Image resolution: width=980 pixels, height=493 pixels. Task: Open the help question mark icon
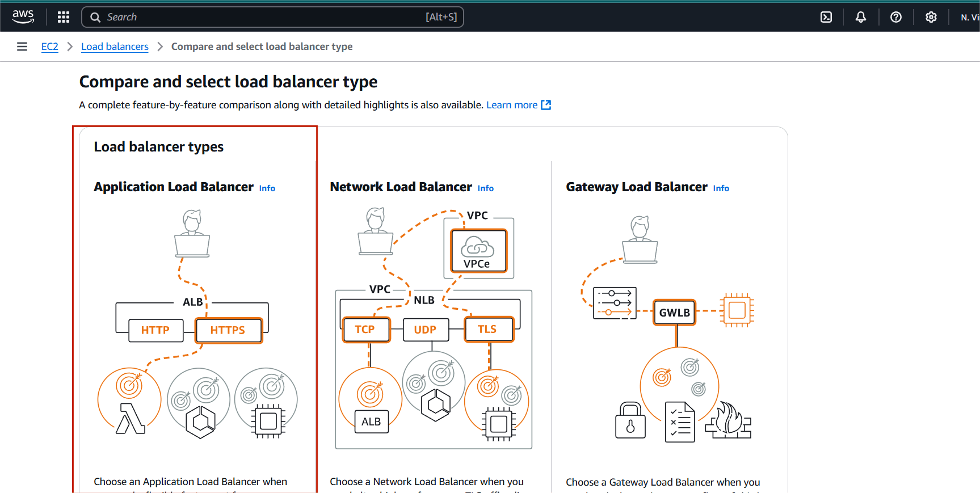coord(896,17)
